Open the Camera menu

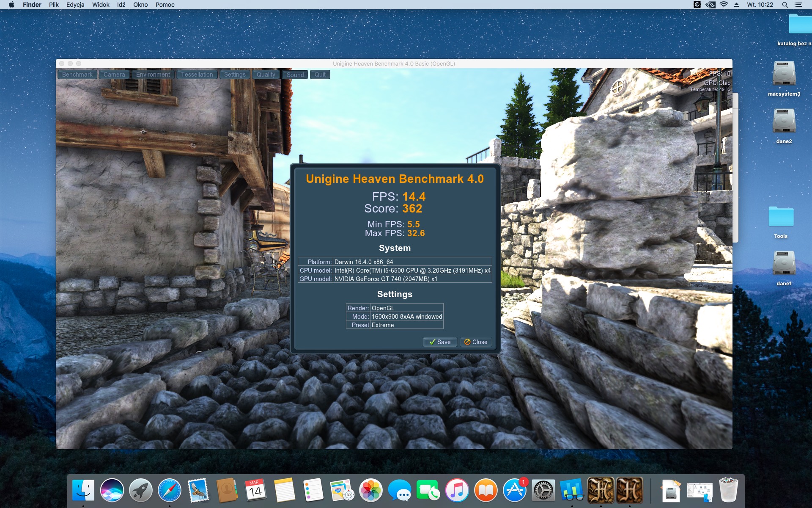tap(114, 75)
